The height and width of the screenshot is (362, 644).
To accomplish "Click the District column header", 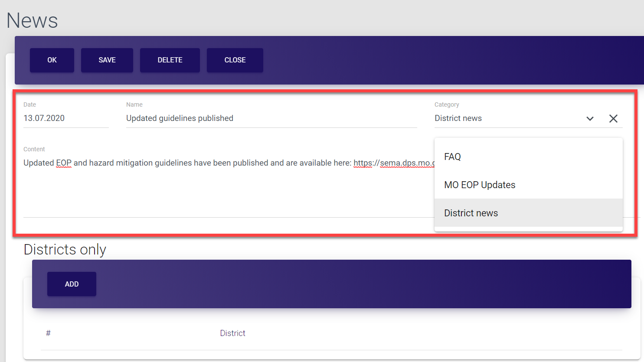I will pyautogui.click(x=232, y=333).
